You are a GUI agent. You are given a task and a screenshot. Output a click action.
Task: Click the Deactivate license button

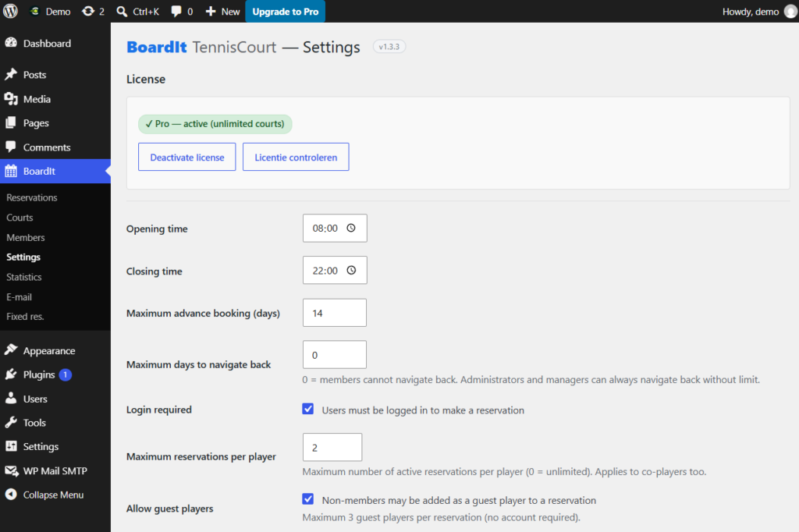(x=187, y=157)
